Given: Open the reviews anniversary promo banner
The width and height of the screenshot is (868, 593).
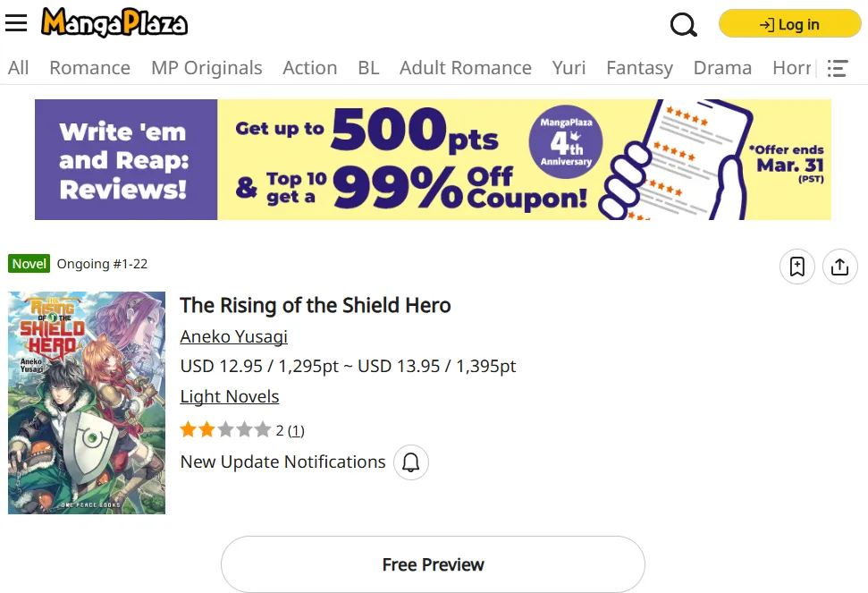Looking at the screenshot, I should point(433,159).
